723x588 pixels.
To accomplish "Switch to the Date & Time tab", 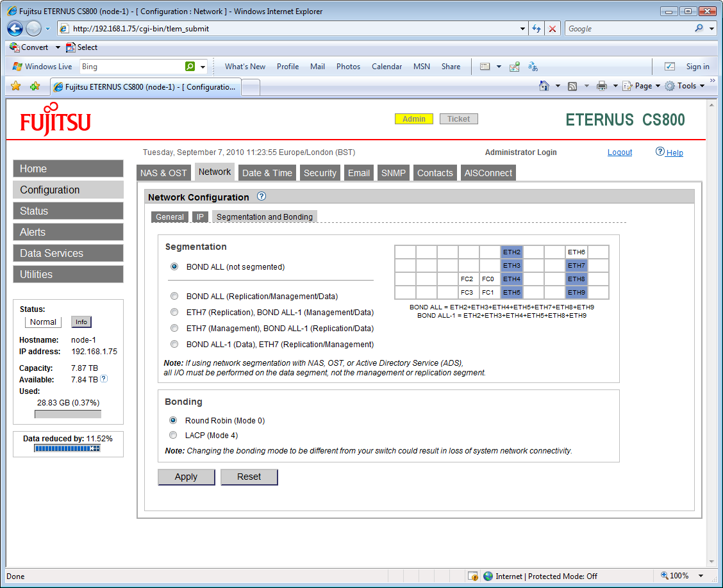I will coord(267,173).
